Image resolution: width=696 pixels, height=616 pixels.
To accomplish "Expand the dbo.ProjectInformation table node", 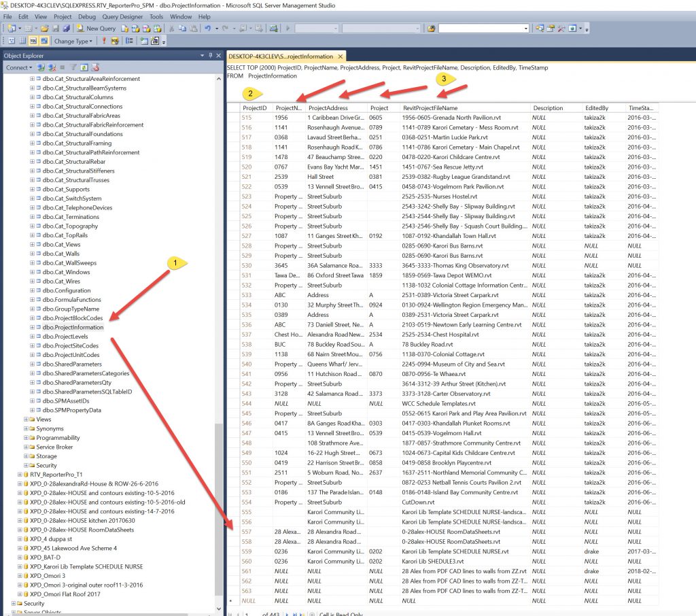I will (31, 327).
